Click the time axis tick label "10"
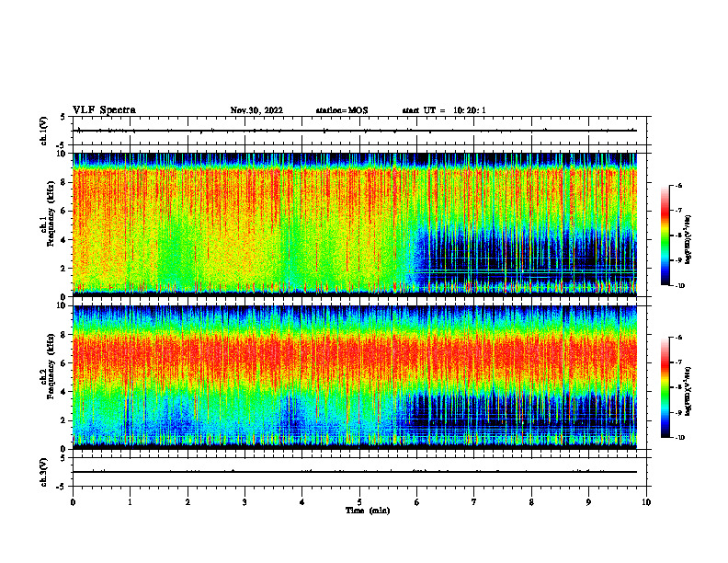 (646, 502)
